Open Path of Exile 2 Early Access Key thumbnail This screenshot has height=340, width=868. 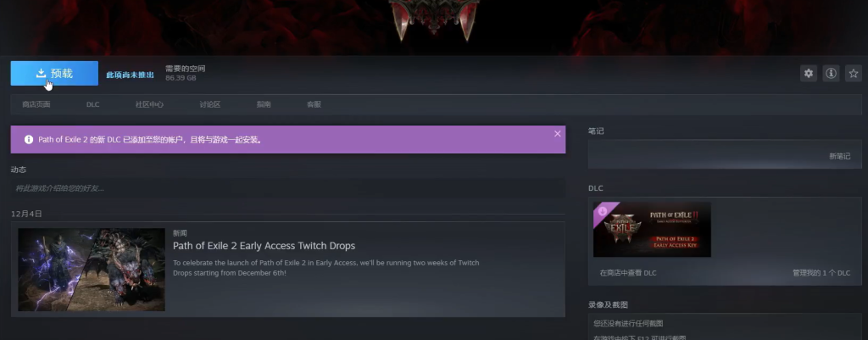click(652, 229)
